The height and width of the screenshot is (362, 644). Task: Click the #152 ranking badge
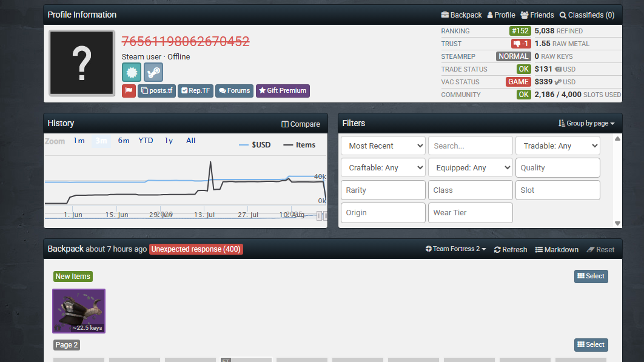click(520, 31)
